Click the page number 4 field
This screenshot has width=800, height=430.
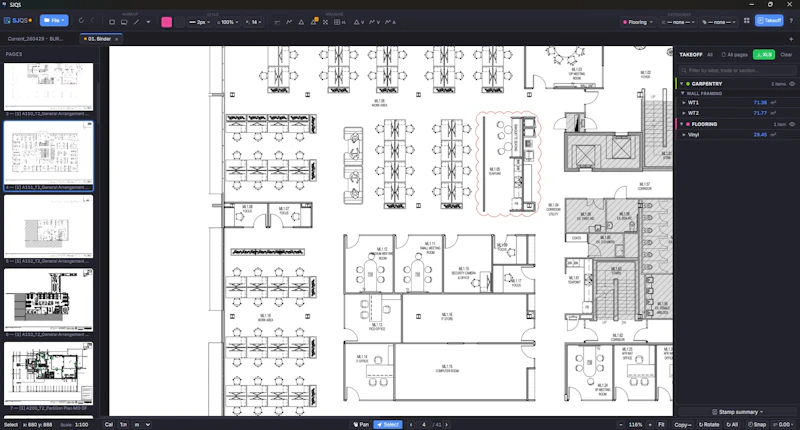(423, 424)
